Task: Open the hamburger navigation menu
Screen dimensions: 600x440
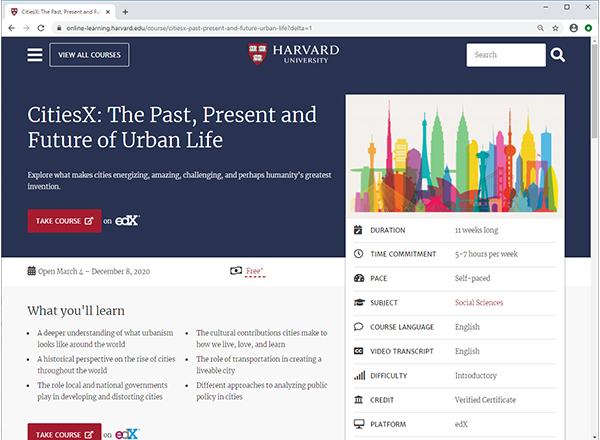Action: (35, 55)
